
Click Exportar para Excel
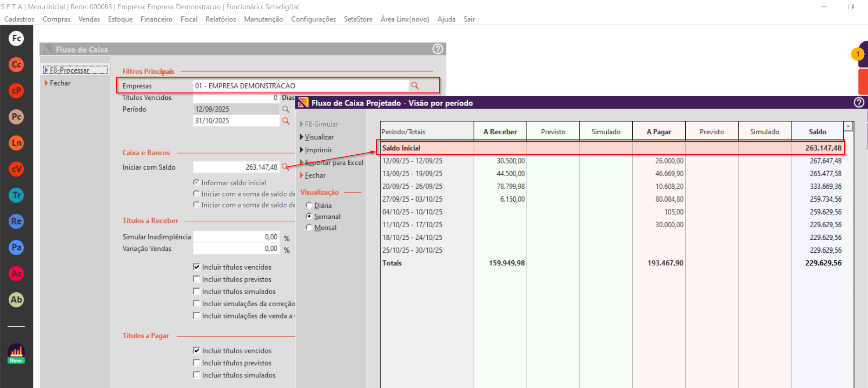click(x=331, y=163)
